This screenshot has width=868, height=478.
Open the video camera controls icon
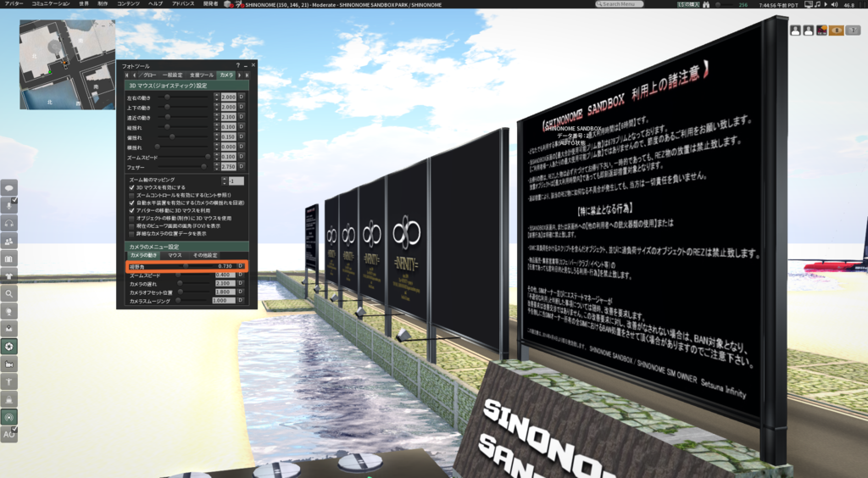click(8, 364)
